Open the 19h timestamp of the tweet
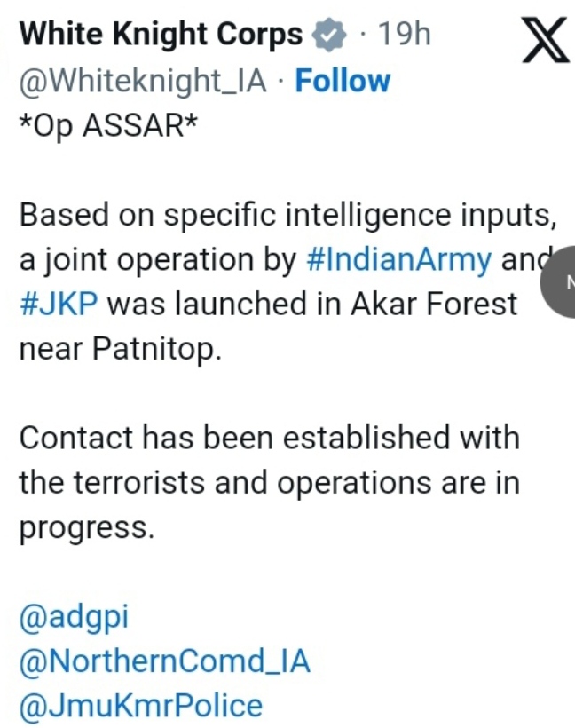Screen dimensions: 575x728 (x=404, y=35)
